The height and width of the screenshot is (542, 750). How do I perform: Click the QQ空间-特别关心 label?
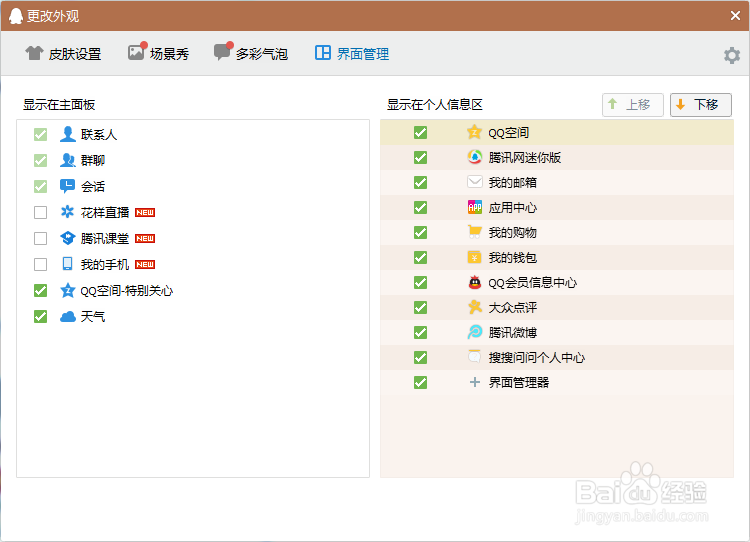tap(127, 290)
